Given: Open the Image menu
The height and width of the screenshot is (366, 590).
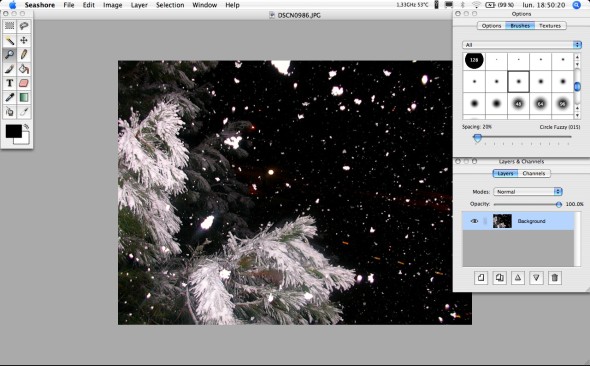Looking at the screenshot, I should (113, 5).
